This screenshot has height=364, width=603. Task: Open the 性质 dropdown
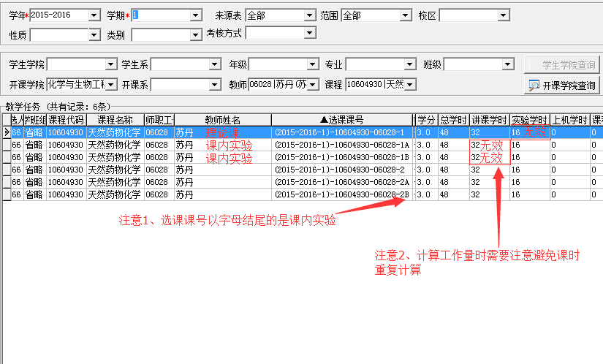click(x=94, y=34)
